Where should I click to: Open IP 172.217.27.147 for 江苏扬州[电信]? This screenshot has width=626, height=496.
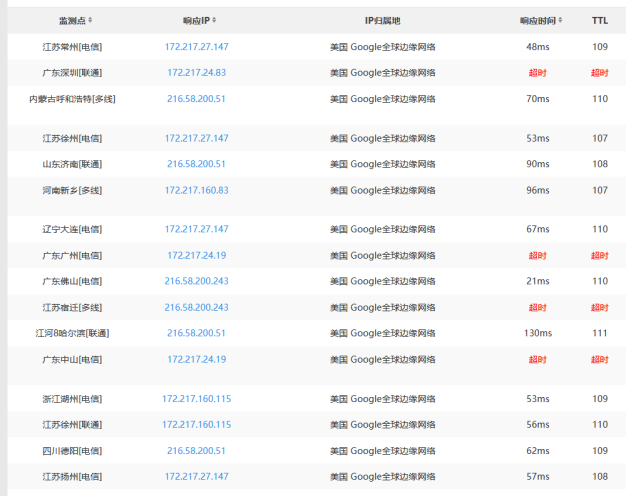tap(196, 476)
